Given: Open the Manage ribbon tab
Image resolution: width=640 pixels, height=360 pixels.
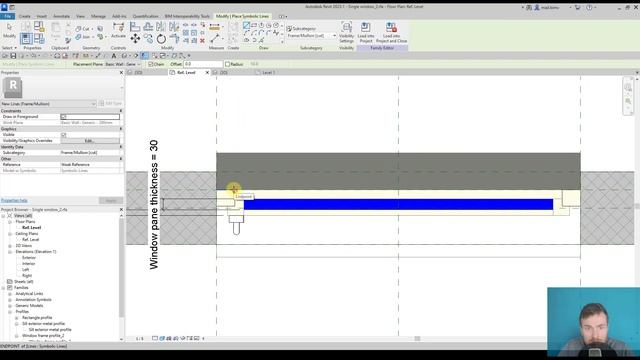Looking at the screenshot, I should [x=98, y=16].
